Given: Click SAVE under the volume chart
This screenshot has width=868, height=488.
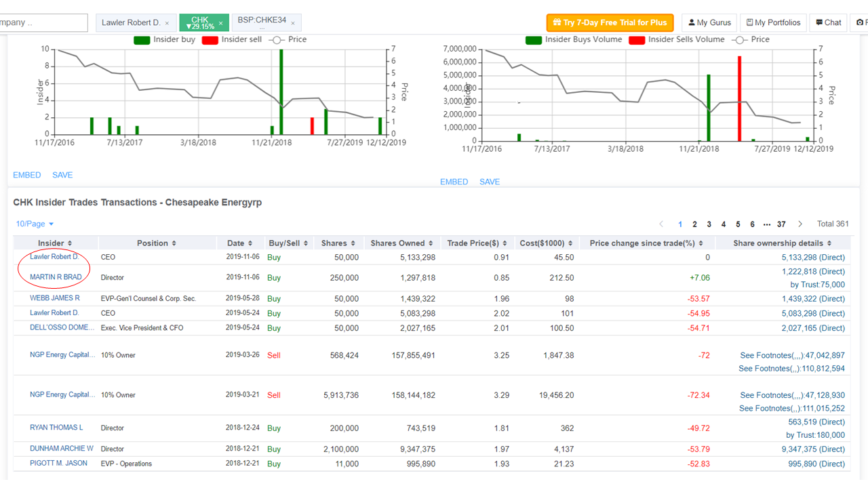Looking at the screenshot, I should click(x=490, y=182).
